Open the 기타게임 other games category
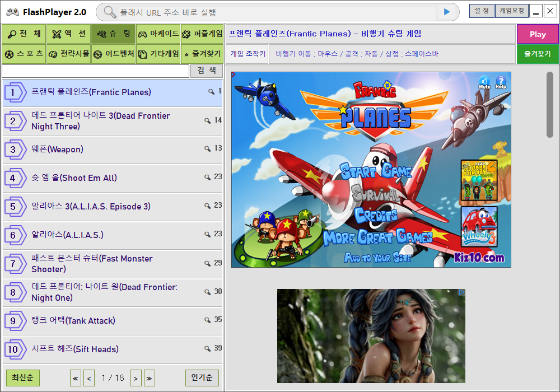560x392 pixels. pos(158,54)
